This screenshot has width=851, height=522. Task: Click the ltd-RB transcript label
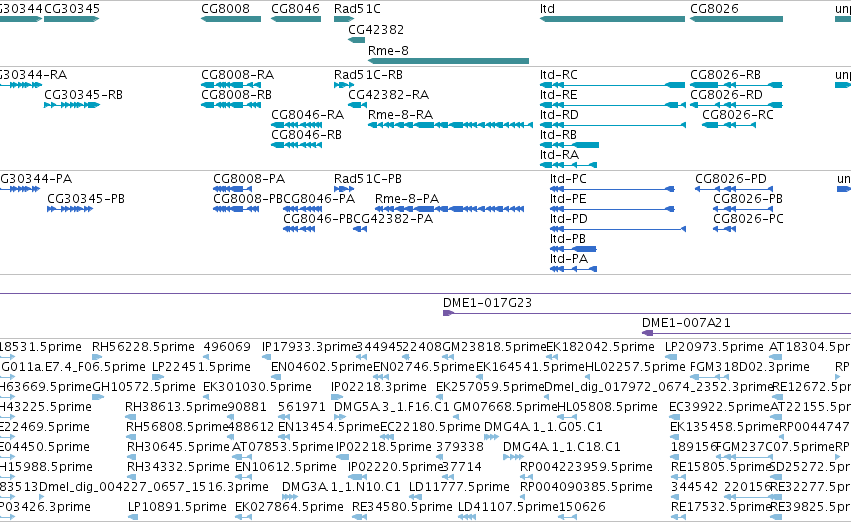(x=558, y=135)
